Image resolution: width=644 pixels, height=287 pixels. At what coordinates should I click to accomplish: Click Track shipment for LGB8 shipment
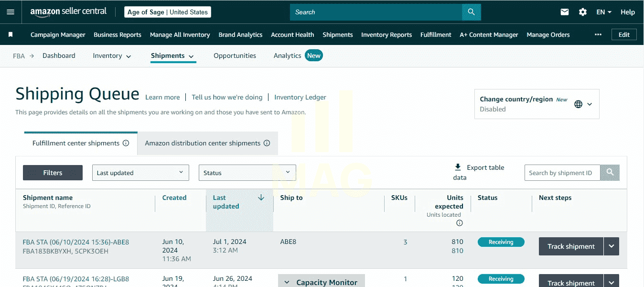click(x=571, y=281)
